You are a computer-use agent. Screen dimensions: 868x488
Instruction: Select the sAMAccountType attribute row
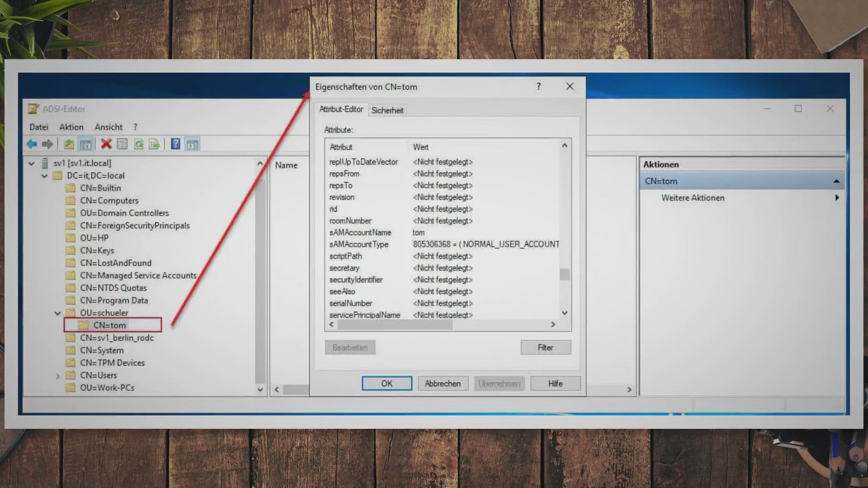coord(443,244)
